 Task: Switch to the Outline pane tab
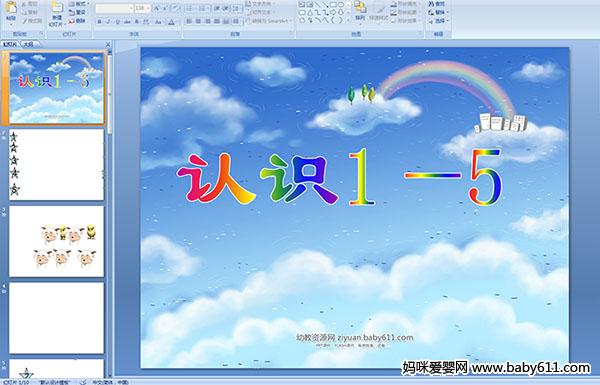pyautogui.click(x=29, y=44)
